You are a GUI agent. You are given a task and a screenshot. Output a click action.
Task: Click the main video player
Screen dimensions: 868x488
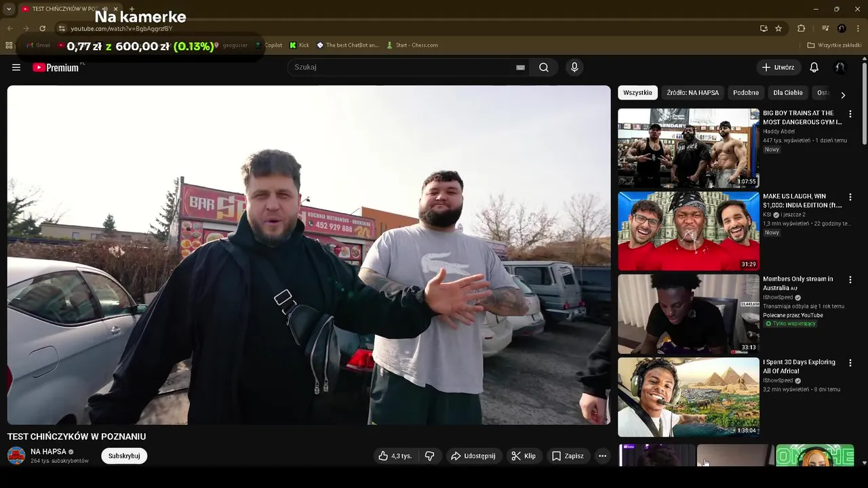click(309, 255)
